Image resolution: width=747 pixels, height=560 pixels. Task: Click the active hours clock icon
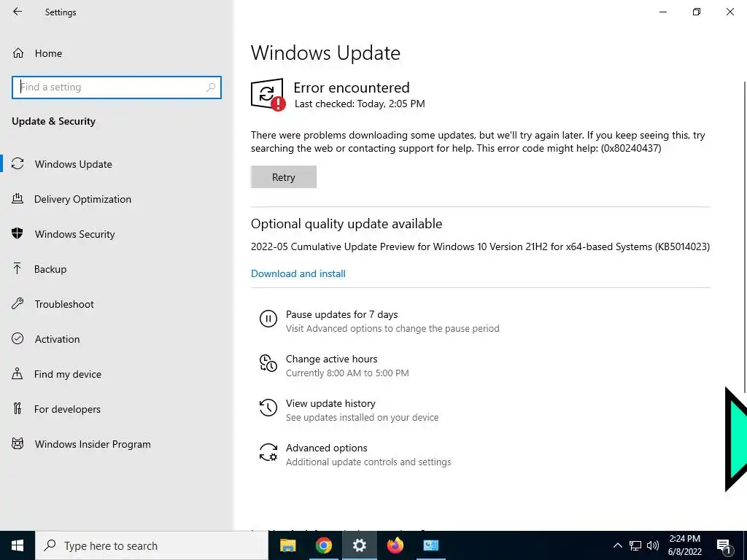tap(268, 363)
